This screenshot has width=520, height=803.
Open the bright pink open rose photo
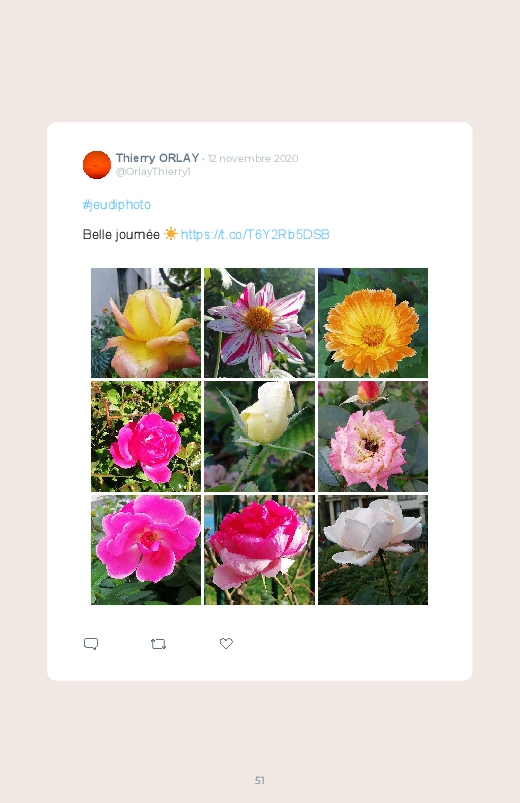coord(146,550)
